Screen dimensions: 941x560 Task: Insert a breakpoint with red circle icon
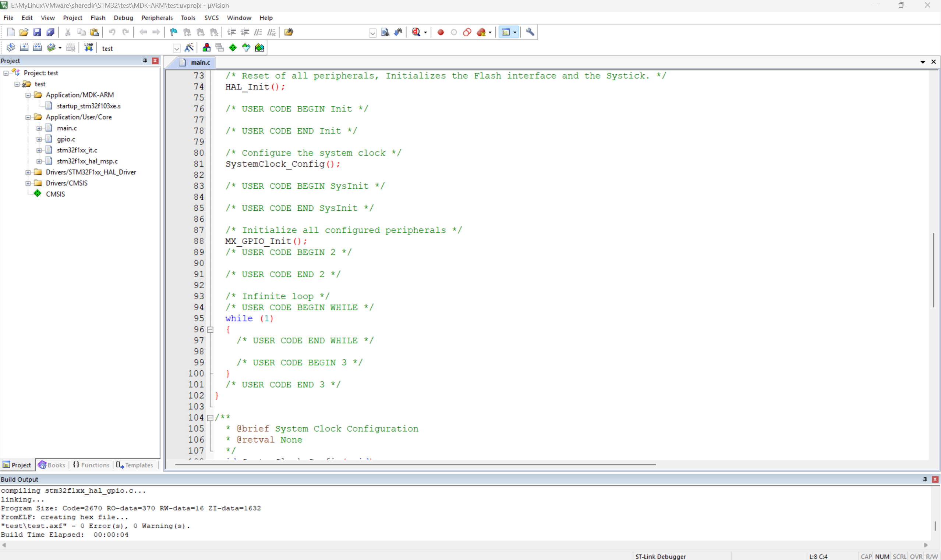tap(440, 32)
